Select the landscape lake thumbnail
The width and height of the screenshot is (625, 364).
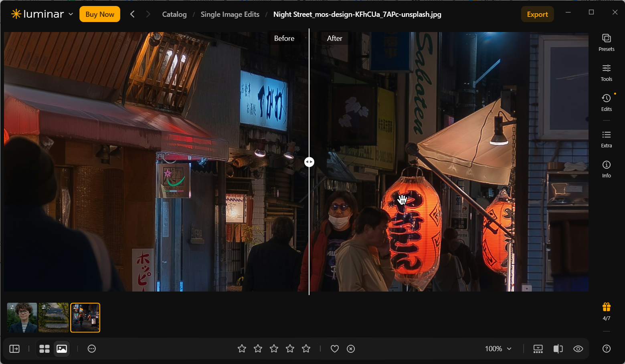point(54,318)
